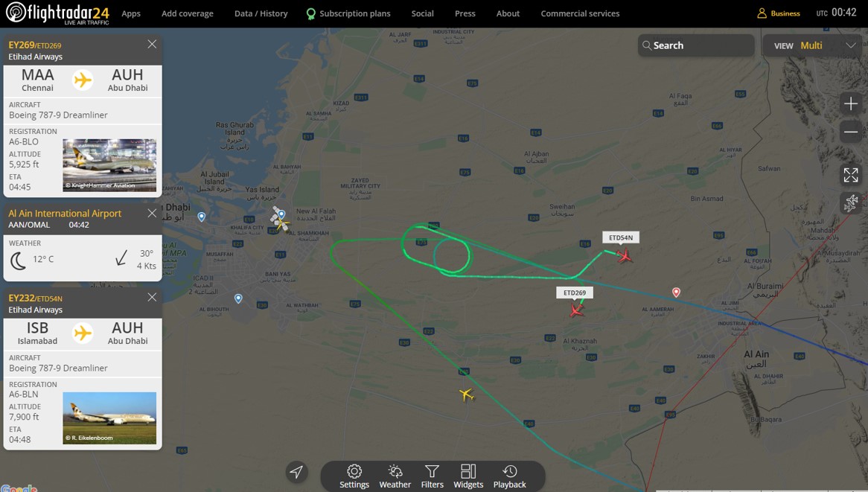Click the locate-me arrow button
868x492 pixels.
tap(297, 472)
